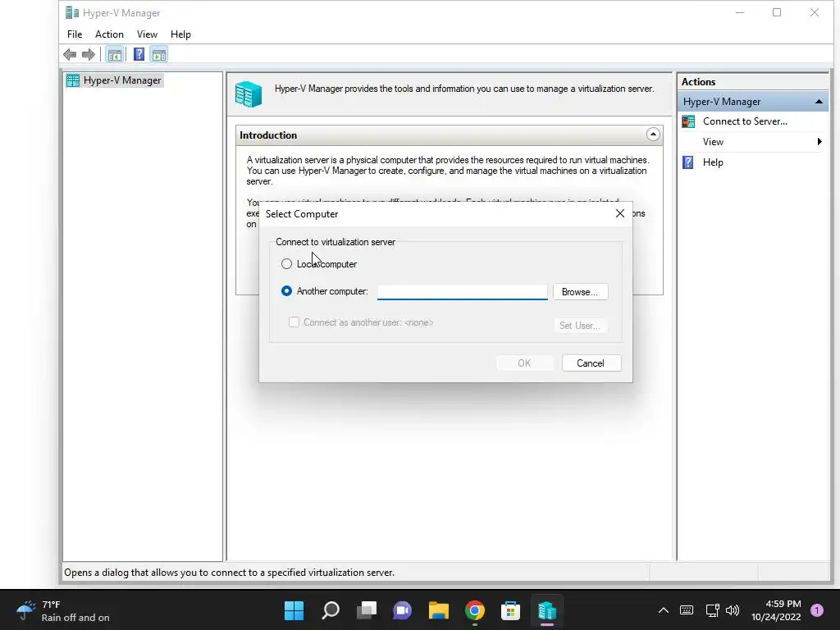Open taskbar Search
This screenshot has height=630, width=840.
[x=331, y=610]
